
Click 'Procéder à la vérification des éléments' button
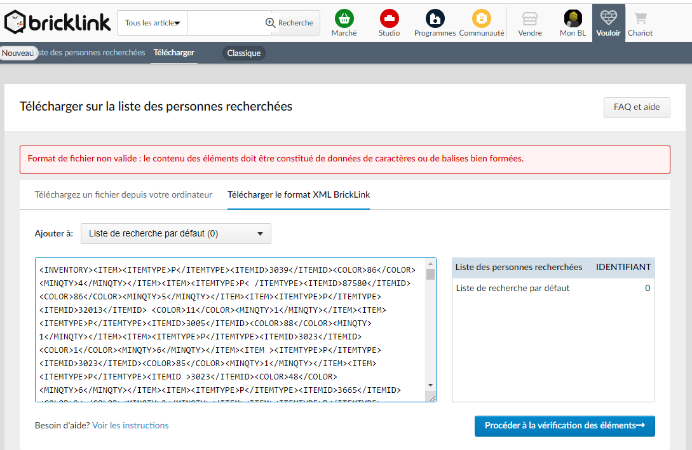(x=564, y=426)
